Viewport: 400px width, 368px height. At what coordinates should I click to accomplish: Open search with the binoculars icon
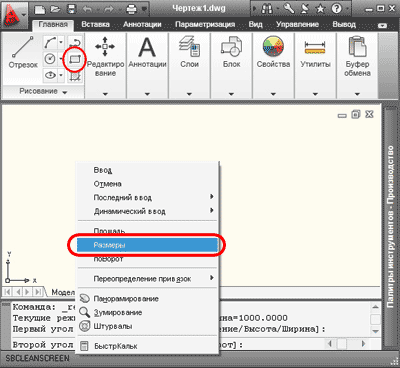coord(267,9)
